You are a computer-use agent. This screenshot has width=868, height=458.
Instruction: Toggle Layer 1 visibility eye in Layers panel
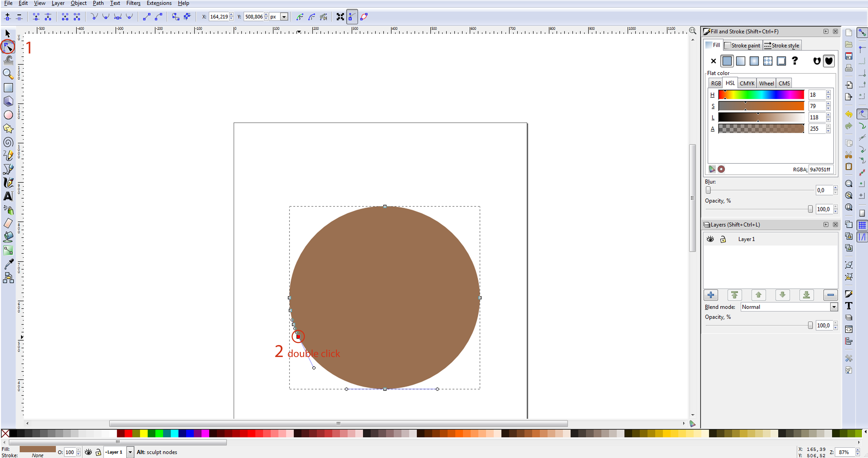(x=710, y=239)
